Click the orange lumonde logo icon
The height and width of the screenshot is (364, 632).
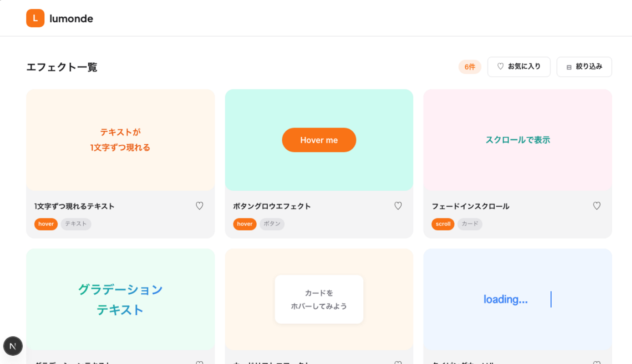[35, 18]
